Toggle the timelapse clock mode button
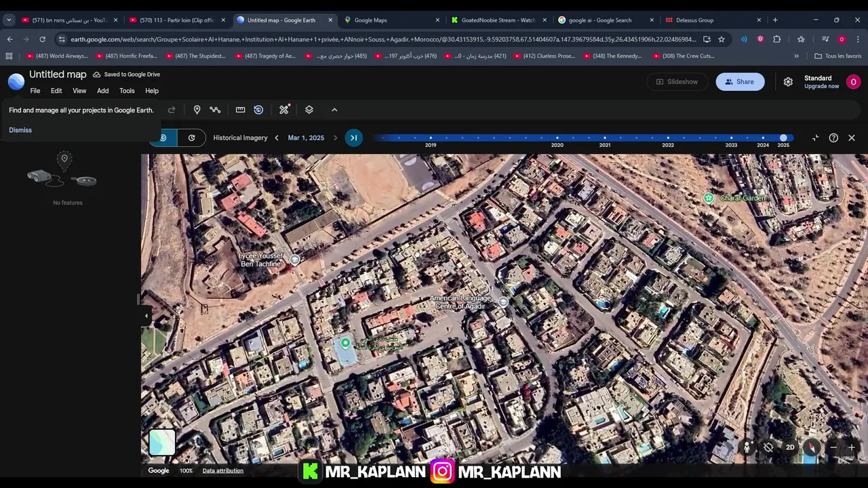 (x=192, y=138)
